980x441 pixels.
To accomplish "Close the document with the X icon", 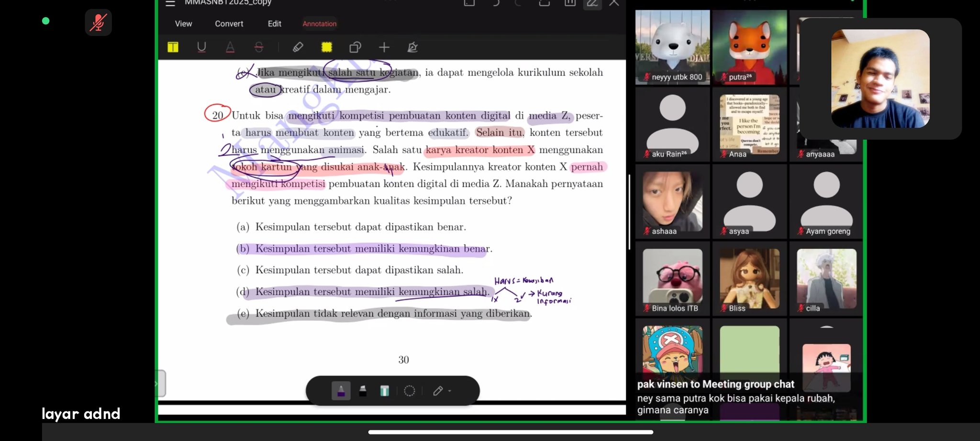I will tap(614, 3).
